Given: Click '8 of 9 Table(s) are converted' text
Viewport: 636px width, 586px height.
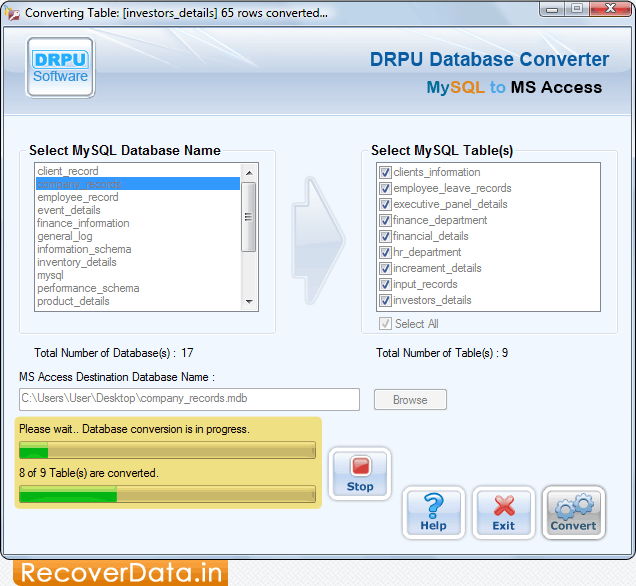Looking at the screenshot, I should [89, 473].
